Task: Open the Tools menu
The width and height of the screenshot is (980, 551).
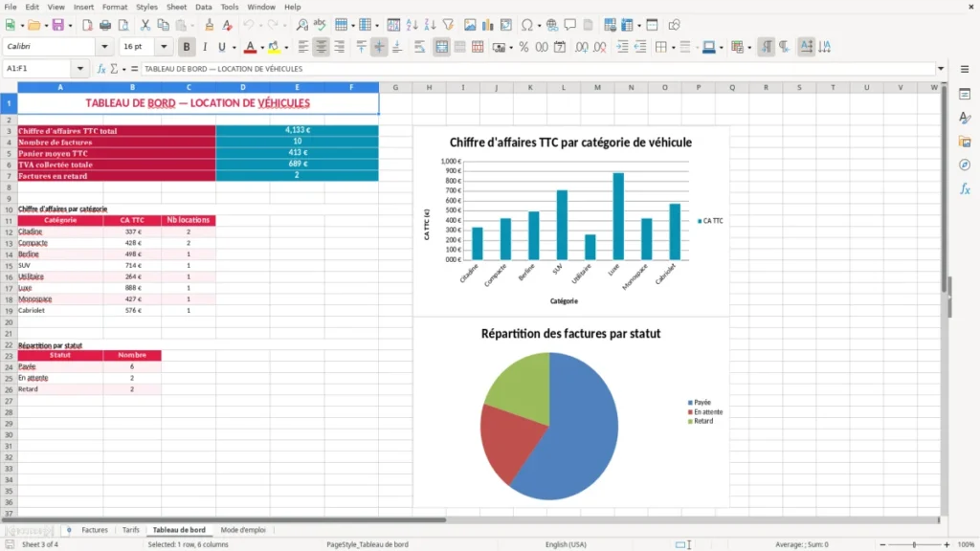Action: pyautogui.click(x=230, y=7)
